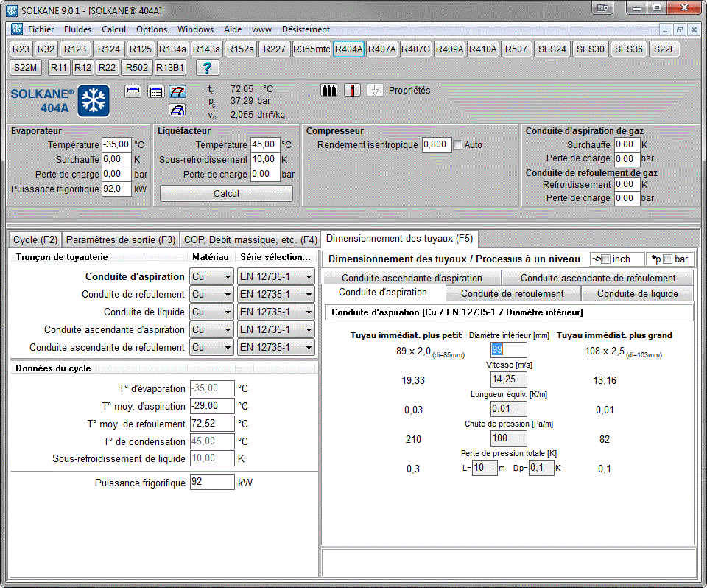The width and height of the screenshot is (707, 588).
Task: Open EN 12735-1 series dropdown for Conduite de refoulement
Action: tap(276, 294)
